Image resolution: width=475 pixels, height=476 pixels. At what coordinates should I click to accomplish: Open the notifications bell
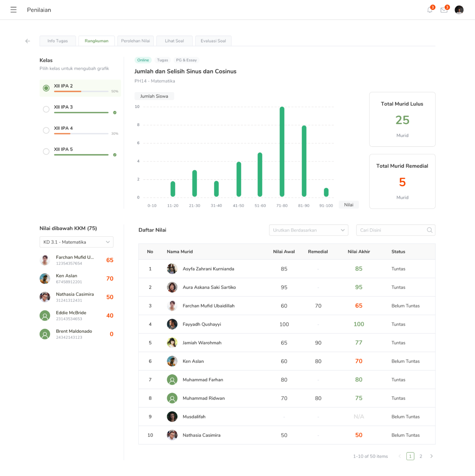coord(430,10)
